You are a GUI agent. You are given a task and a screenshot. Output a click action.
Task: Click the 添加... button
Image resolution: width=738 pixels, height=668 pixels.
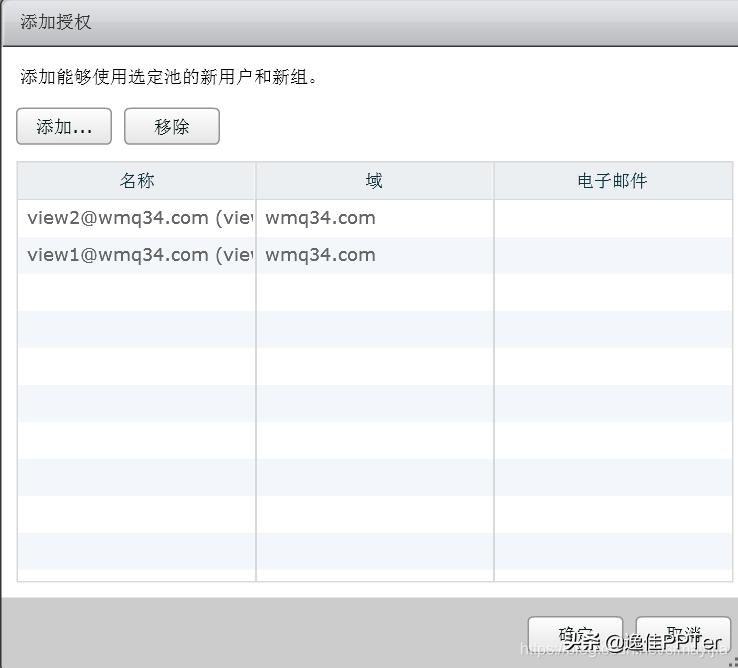pyautogui.click(x=64, y=126)
